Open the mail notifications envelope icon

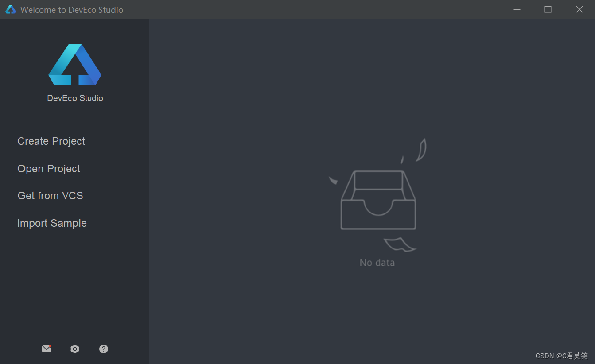pos(47,349)
